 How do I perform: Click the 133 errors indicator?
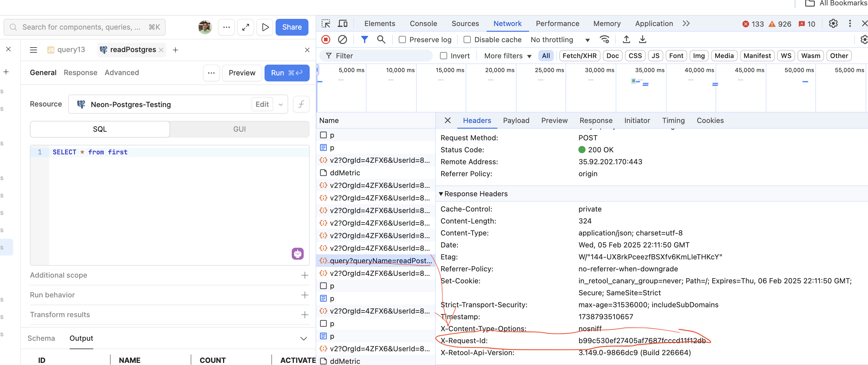point(753,24)
